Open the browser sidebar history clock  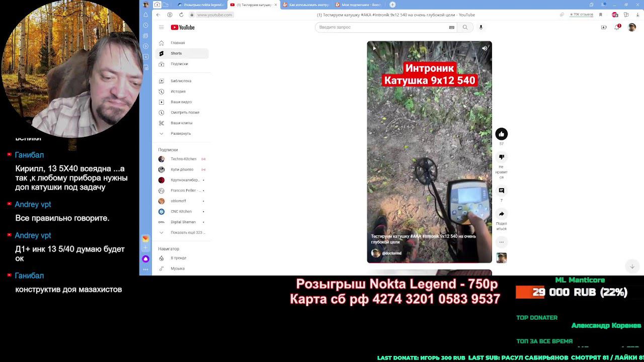tap(145, 25)
